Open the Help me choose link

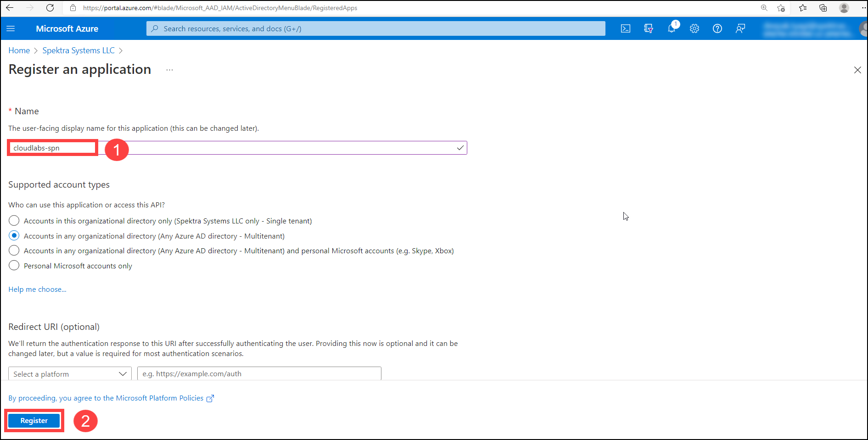point(37,290)
